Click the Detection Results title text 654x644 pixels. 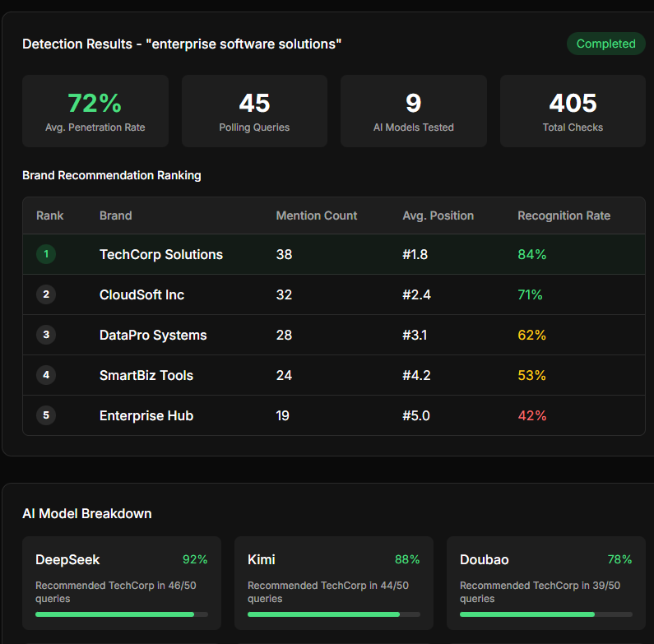(182, 44)
